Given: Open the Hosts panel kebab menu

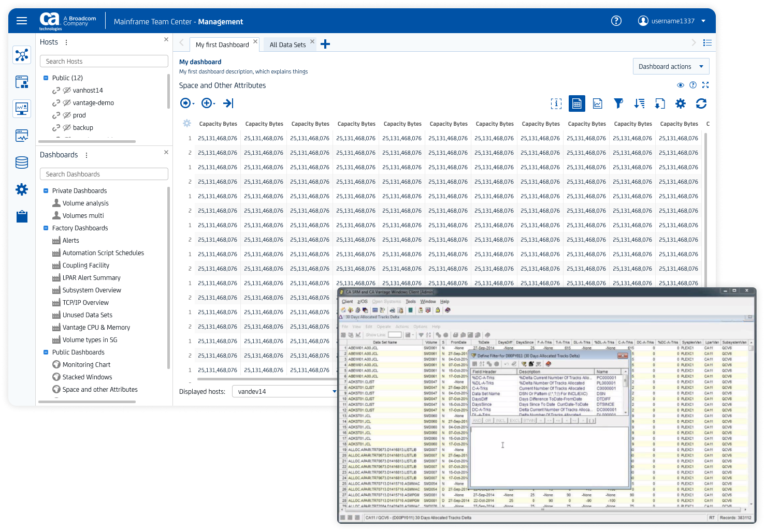Looking at the screenshot, I should 66,42.
